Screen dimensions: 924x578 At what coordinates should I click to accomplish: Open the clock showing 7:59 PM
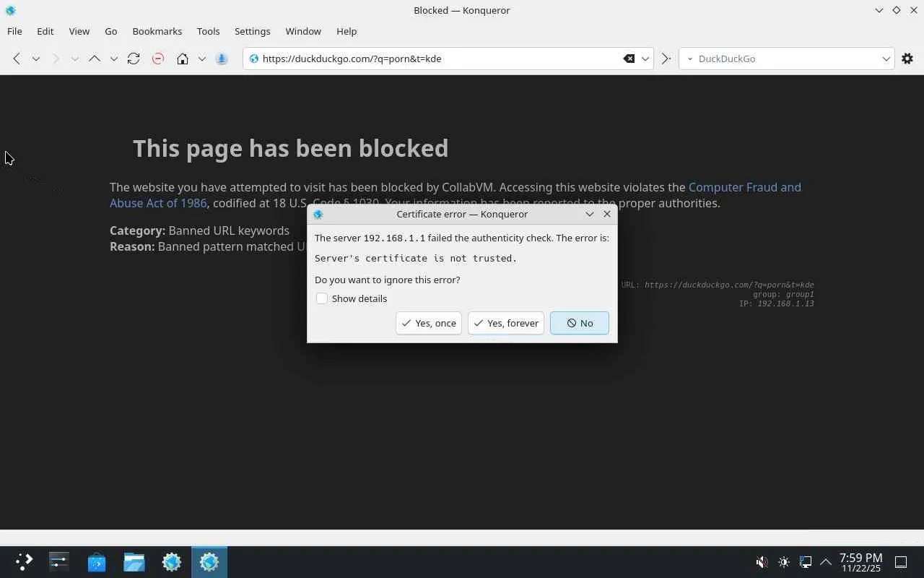pos(860,562)
